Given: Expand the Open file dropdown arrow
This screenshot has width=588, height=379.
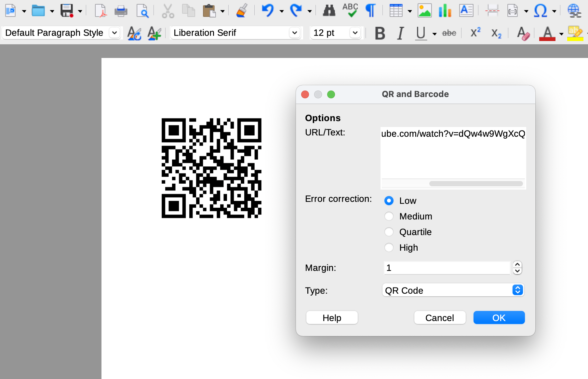Looking at the screenshot, I should [x=52, y=11].
